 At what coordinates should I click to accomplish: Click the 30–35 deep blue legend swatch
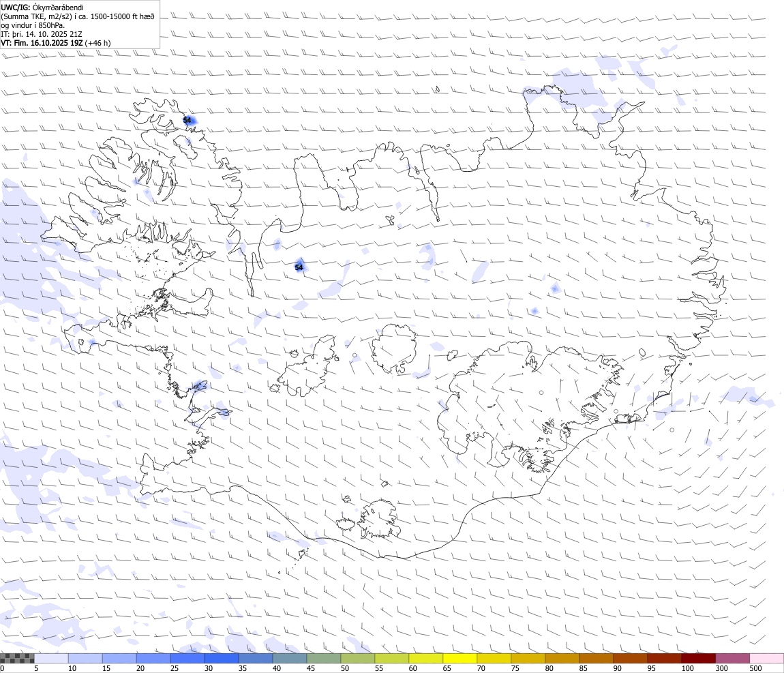click(222, 658)
